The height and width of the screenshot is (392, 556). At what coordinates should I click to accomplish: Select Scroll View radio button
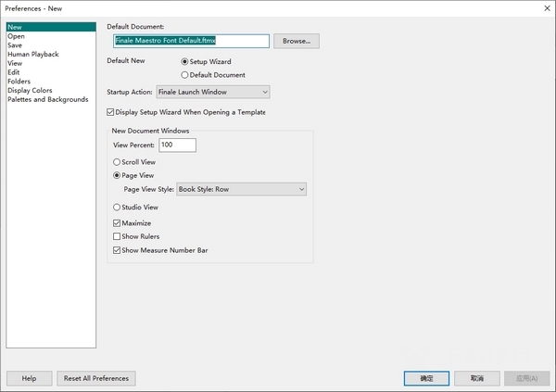pos(117,162)
